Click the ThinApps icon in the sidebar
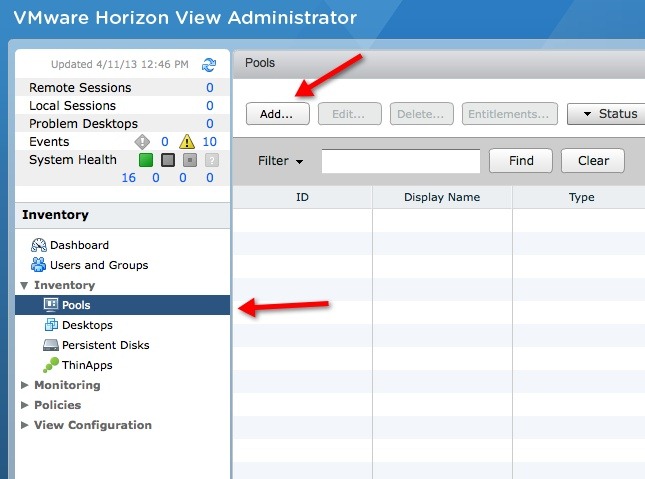The height and width of the screenshot is (479, 645). (51, 365)
